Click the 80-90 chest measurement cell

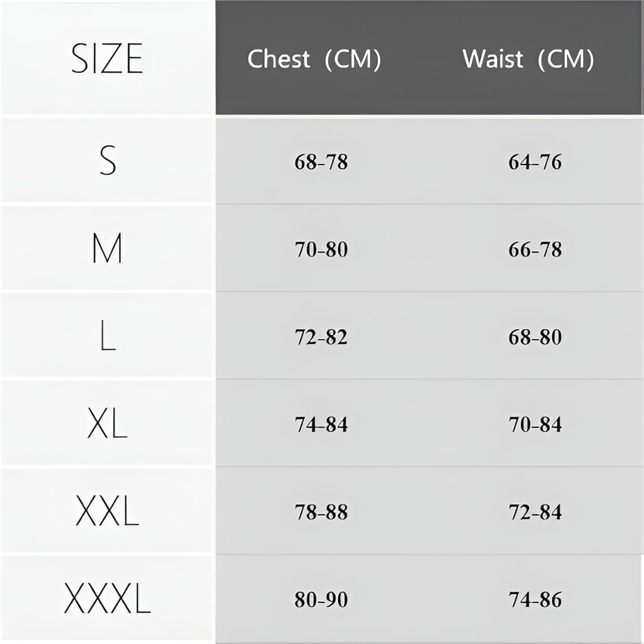click(321, 600)
